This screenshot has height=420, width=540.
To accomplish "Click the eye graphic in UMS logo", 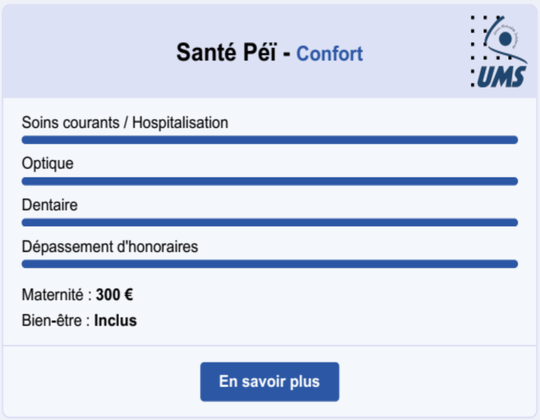I will click(505, 39).
